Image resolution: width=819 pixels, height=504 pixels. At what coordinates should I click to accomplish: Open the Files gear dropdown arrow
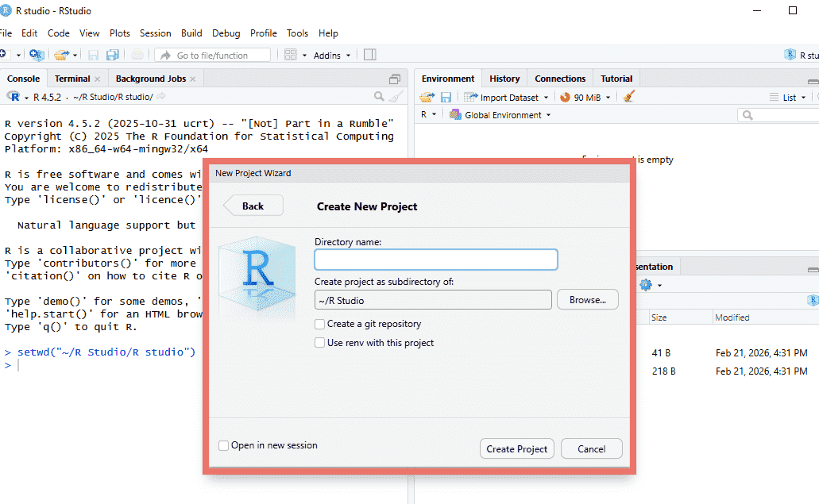point(659,286)
